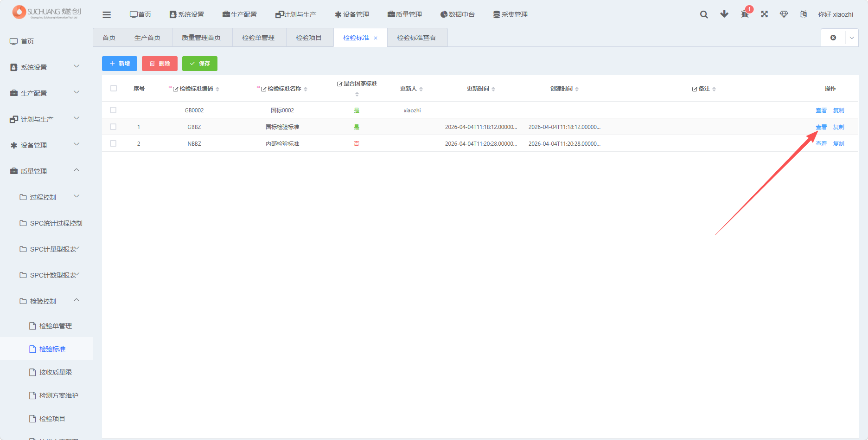Toggle fullscreen expand icon
The height and width of the screenshot is (440, 868).
coord(765,14)
